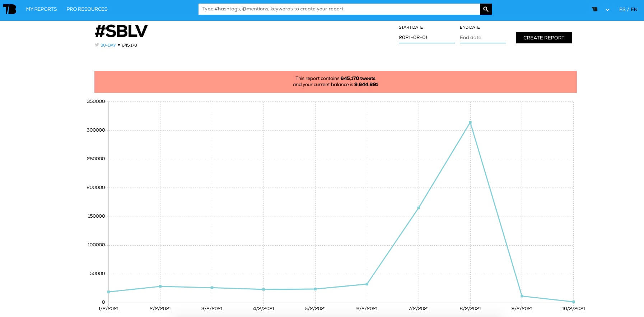Image resolution: width=644 pixels, height=317 pixels.
Task: Select the 2/2/2021 data point on chart
Action: point(160,287)
